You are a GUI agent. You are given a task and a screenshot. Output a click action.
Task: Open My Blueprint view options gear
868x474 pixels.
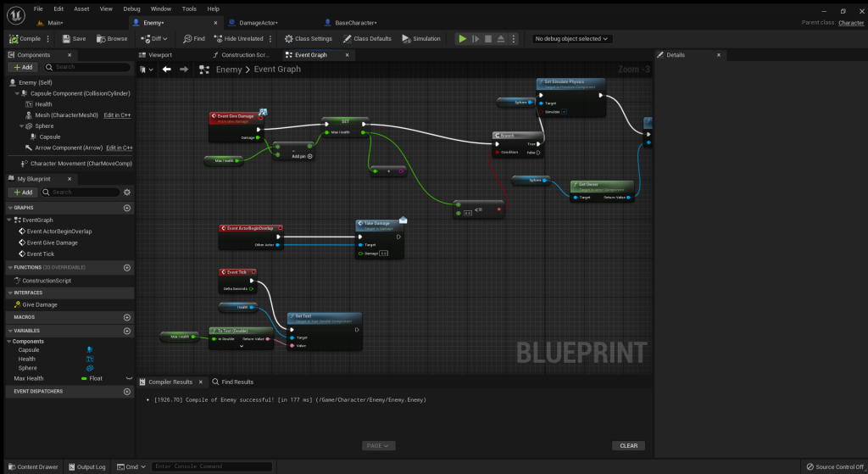pyautogui.click(x=127, y=192)
